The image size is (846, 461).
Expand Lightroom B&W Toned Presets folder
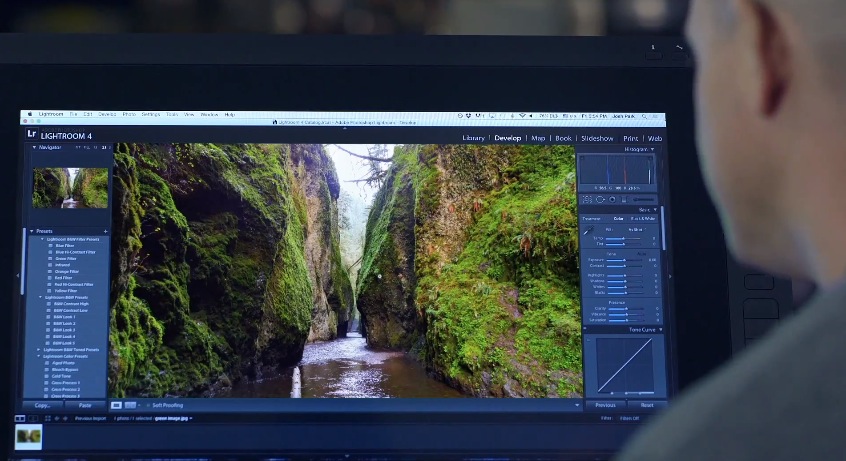(x=38, y=350)
